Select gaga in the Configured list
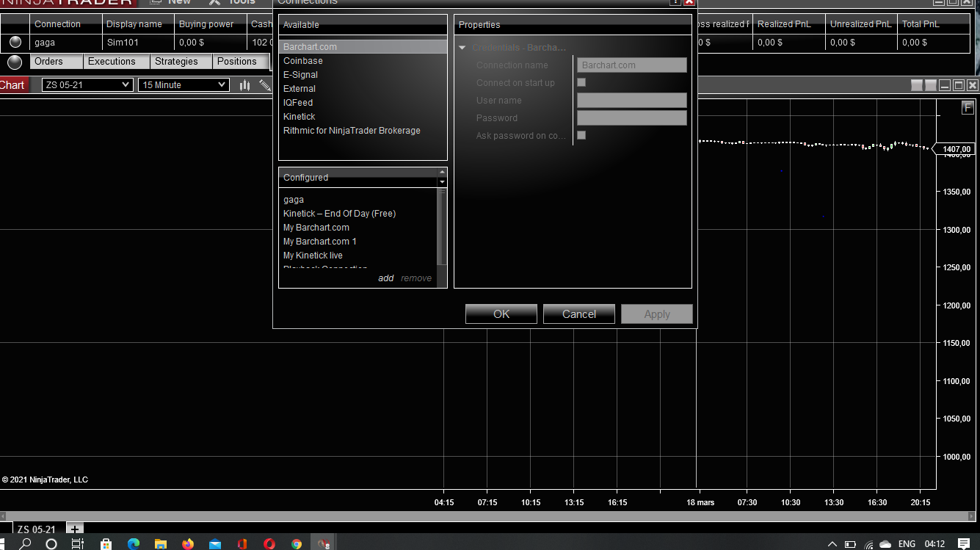The width and height of the screenshot is (980, 550). (x=358, y=200)
